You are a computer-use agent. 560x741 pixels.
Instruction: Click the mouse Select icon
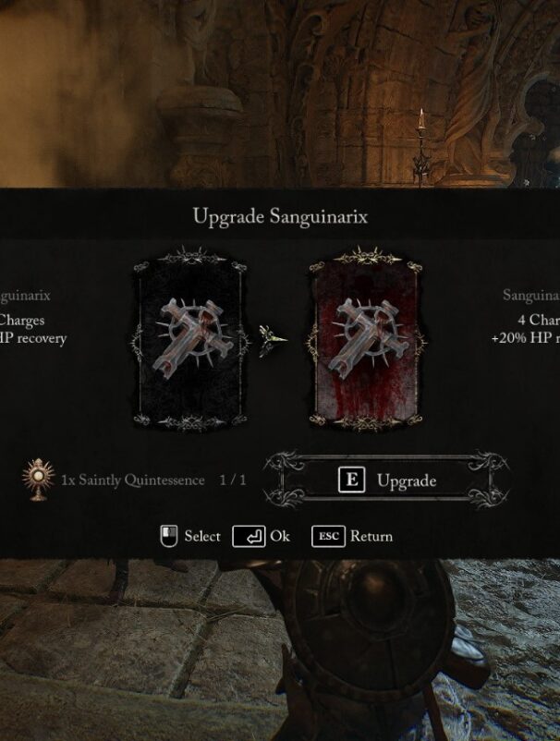pyautogui.click(x=169, y=536)
